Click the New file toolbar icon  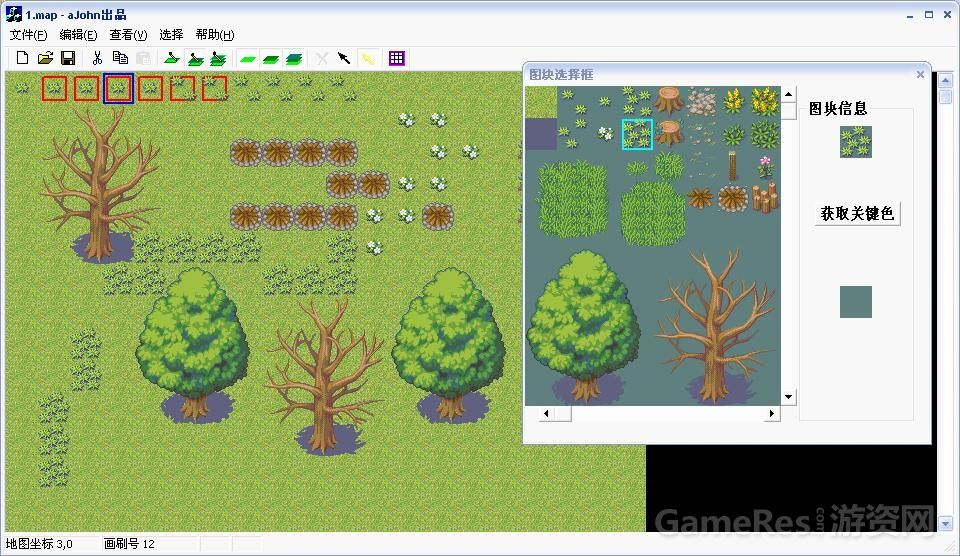coord(22,58)
